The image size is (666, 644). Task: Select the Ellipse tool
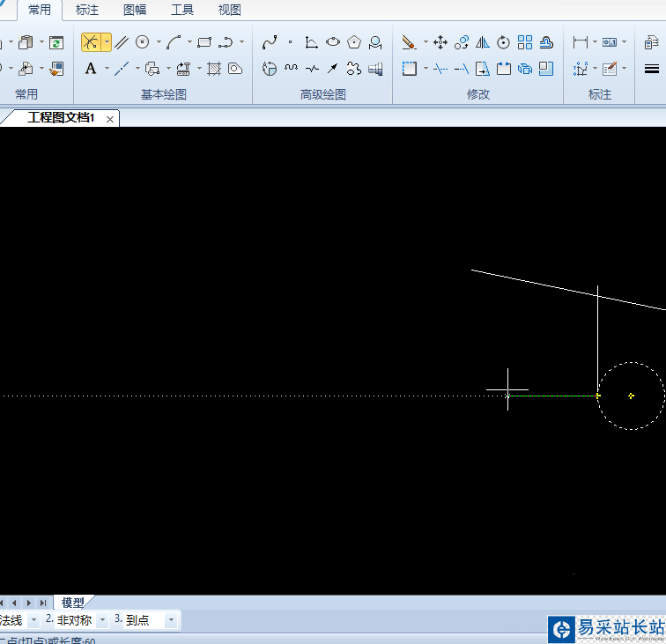click(x=333, y=42)
